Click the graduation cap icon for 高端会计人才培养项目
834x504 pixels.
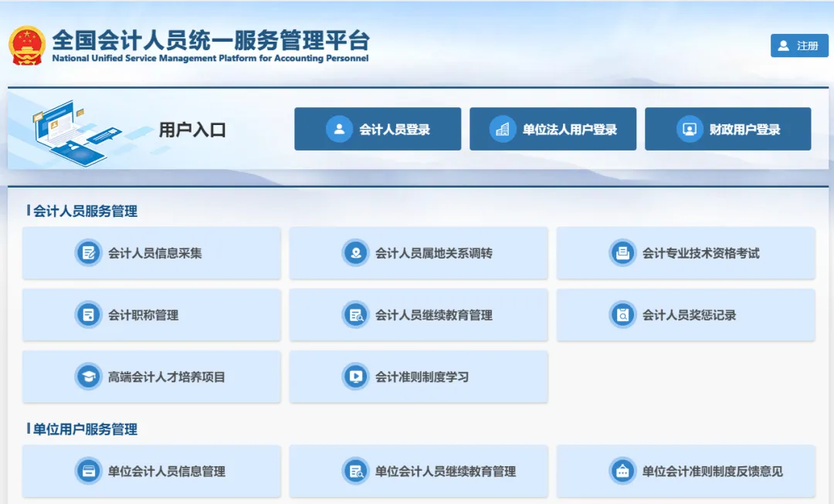click(87, 376)
